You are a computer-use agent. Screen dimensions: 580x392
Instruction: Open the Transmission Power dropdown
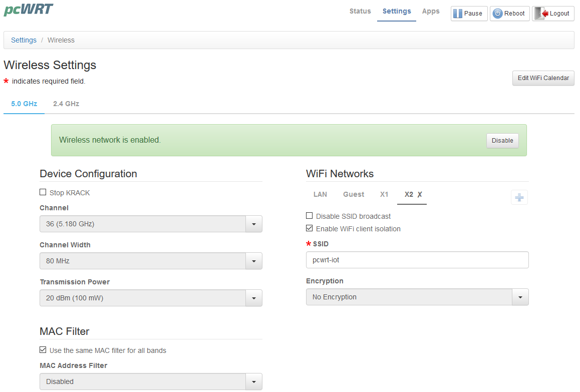click(151, 298)
